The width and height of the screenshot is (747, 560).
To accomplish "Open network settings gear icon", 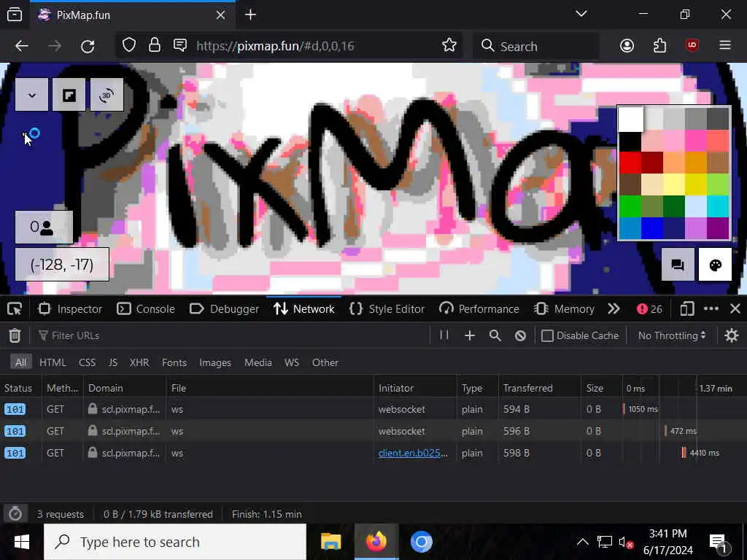I will pos(731,335).
